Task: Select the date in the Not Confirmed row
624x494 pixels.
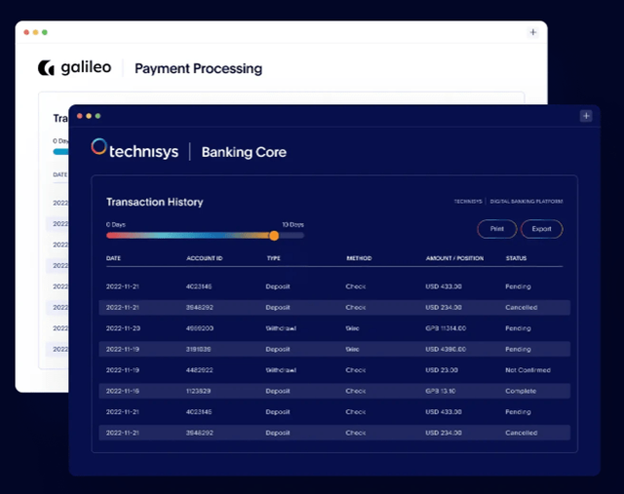Action: (123, 370)
